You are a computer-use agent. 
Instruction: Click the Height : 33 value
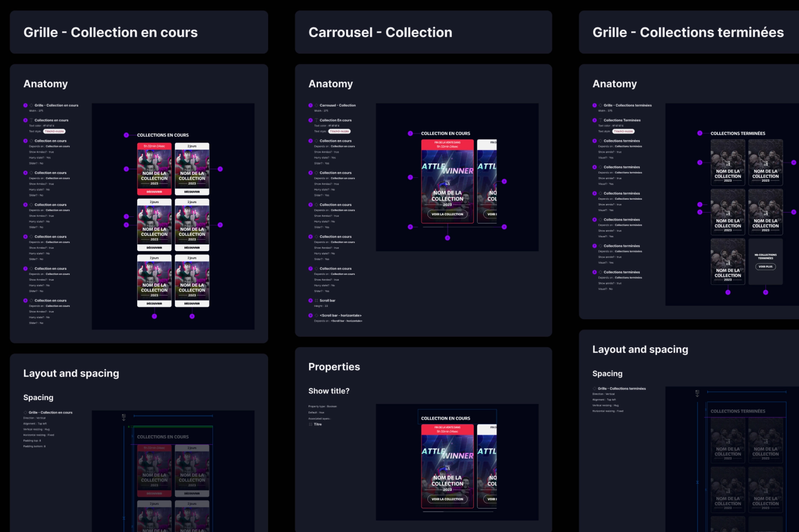click(x=321, y=306)
